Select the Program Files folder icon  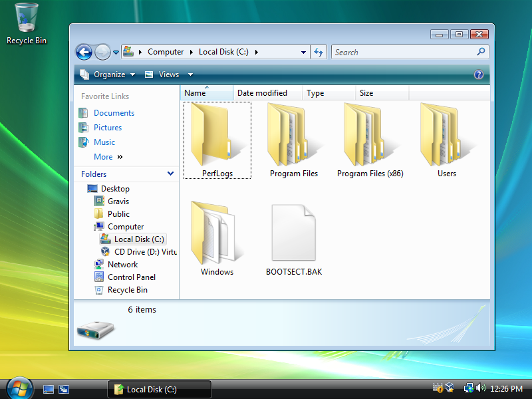click(x=294, y=140)
